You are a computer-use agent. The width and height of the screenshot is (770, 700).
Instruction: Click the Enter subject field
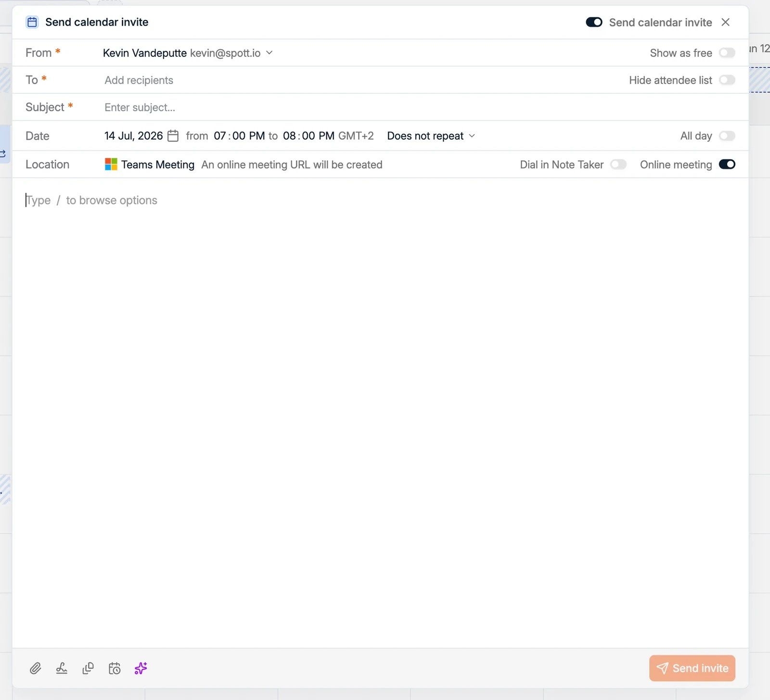coord(140,107)
